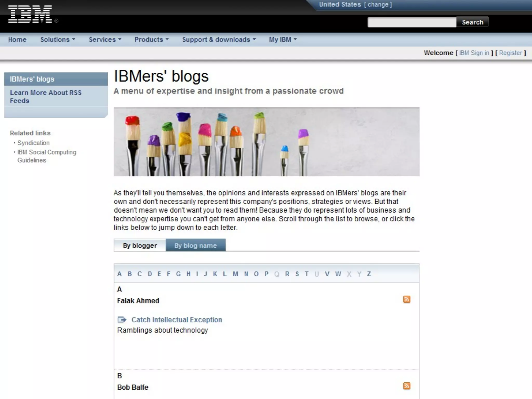The width and height of the screenshot is (532, 399).
Task: Click Bob Balfe's RSS feed icon
Action: coord(407,386)
